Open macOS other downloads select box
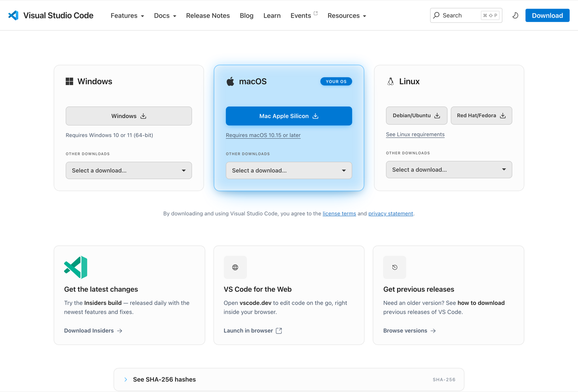This screenshot has height=392, width=578. pyautogui.click(x=289, y=170)
